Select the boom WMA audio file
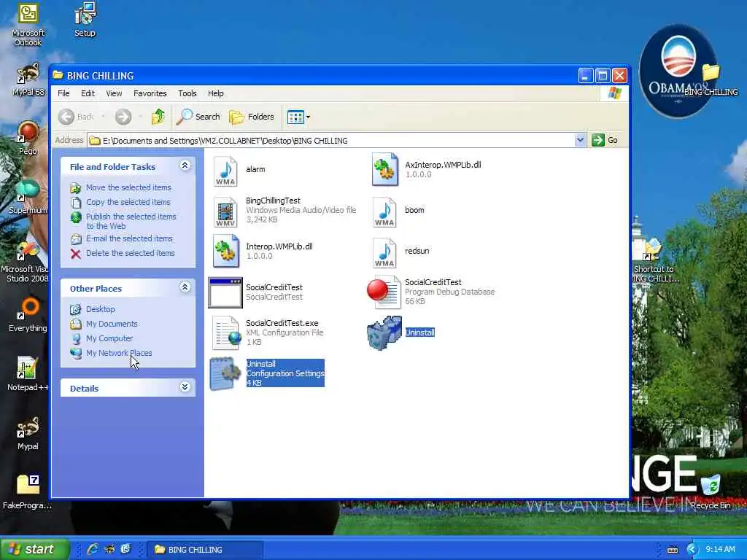 click(x=384, y=212)
